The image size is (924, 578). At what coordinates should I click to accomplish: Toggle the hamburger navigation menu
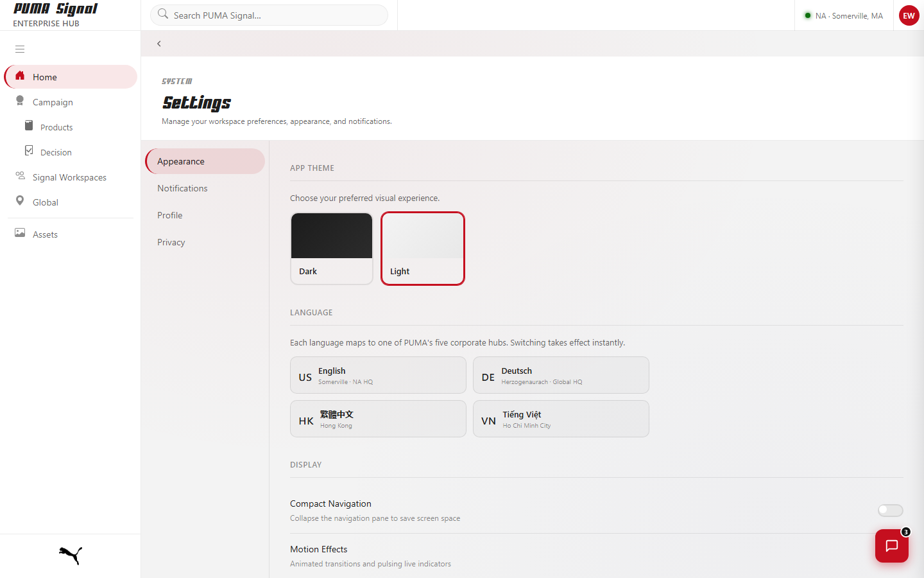click(x=20, y=49)
